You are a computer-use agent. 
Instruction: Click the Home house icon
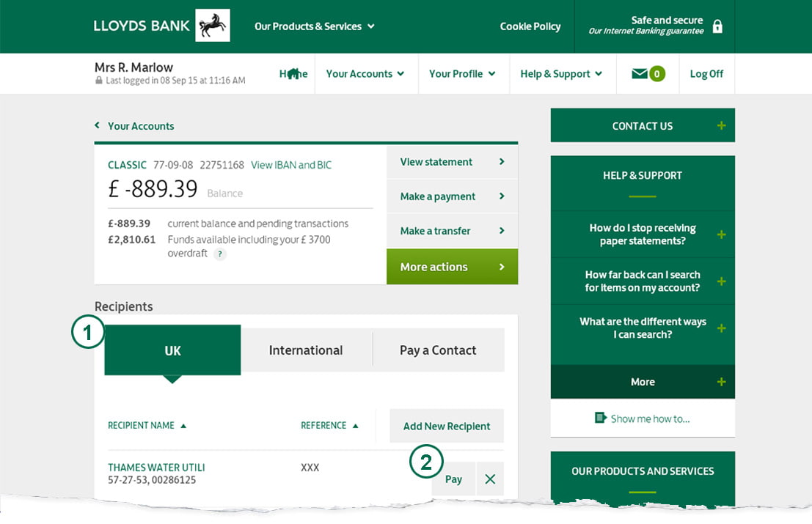[293, 72]
